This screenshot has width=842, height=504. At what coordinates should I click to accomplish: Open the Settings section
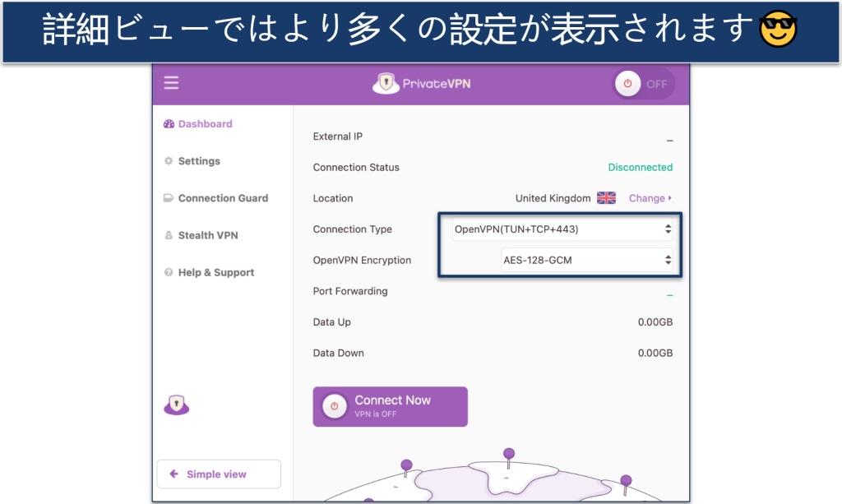[x=199, y=161]
